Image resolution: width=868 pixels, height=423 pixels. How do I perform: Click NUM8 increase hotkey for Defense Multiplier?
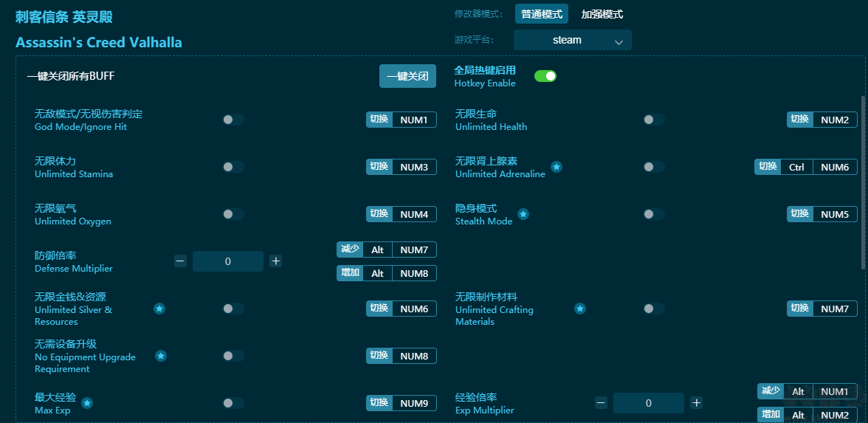[x=414, y=273]
